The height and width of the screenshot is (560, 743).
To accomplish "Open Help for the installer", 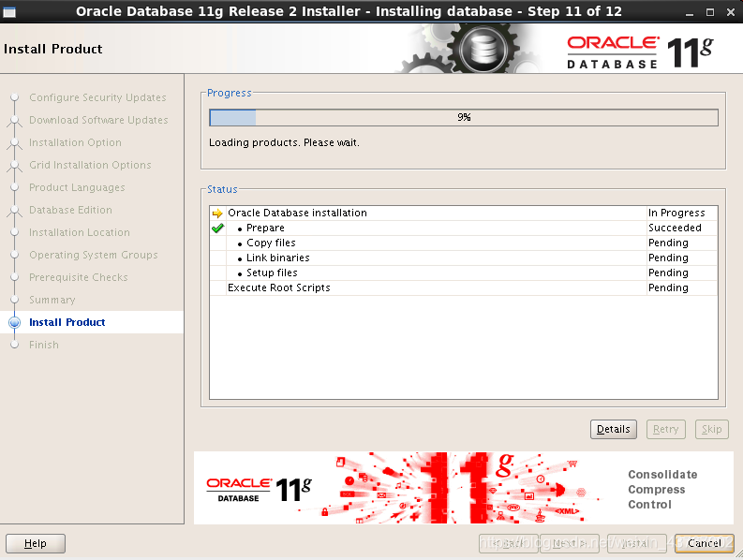I will [36, 543].
